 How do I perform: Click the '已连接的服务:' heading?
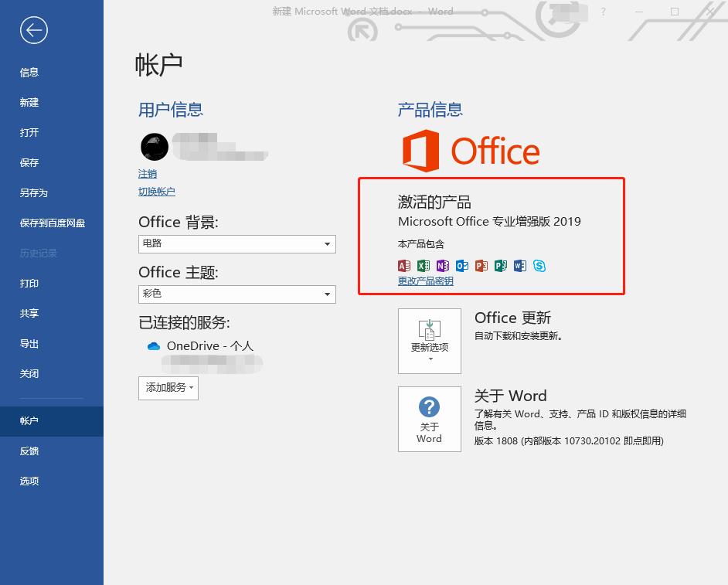[184, 323]
